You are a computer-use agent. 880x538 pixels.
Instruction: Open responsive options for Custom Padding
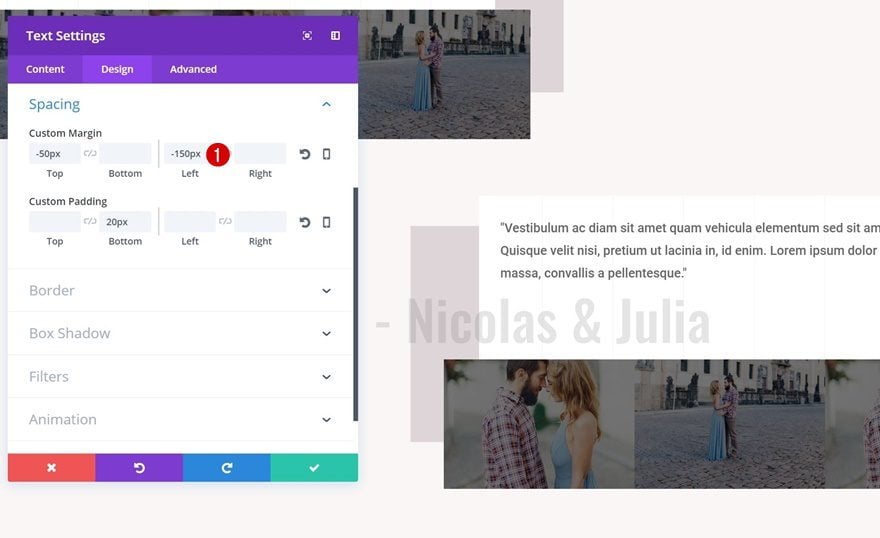[x=326, y=222]
